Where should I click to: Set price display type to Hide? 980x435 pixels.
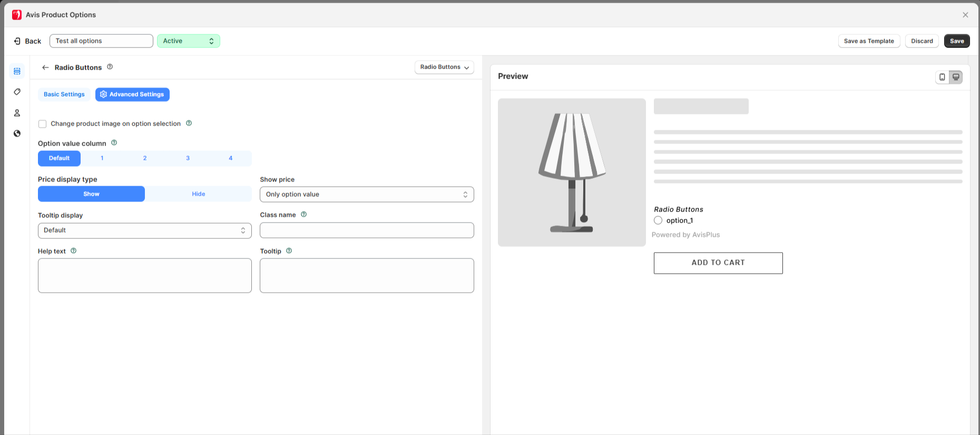tap(198, 194)
